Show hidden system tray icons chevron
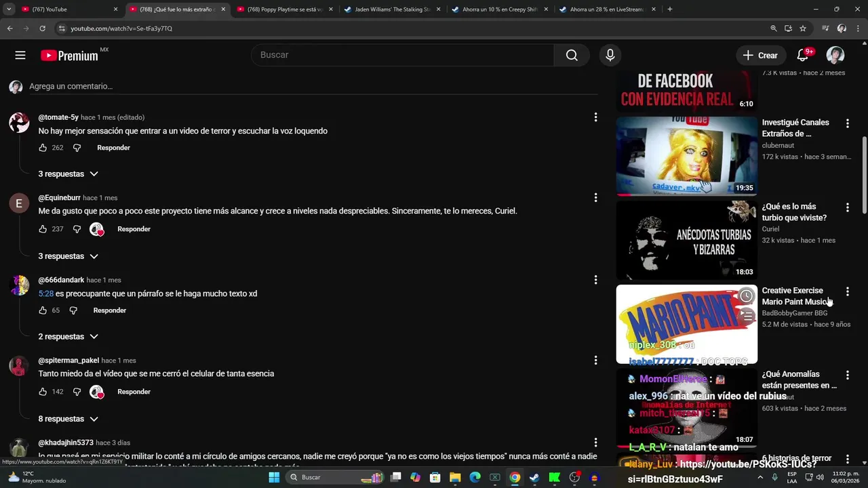The image size is (868, 488). click(x=761, y=477)
